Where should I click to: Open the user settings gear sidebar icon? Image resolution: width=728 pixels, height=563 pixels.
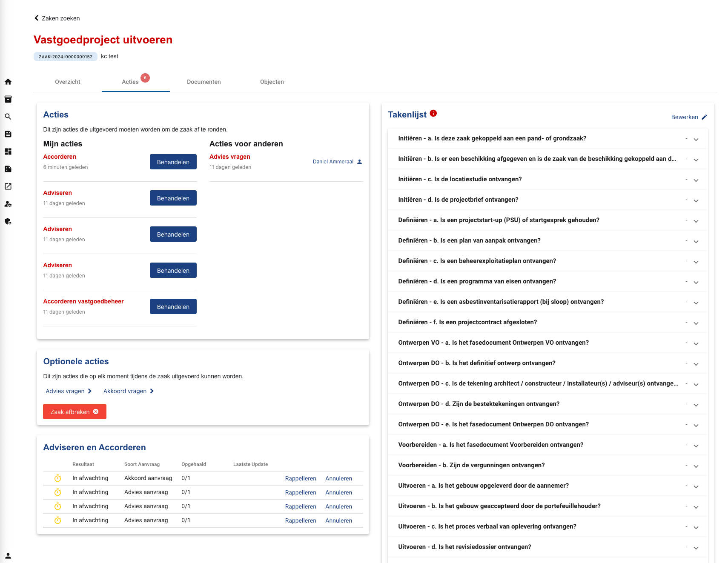(8, 204)
